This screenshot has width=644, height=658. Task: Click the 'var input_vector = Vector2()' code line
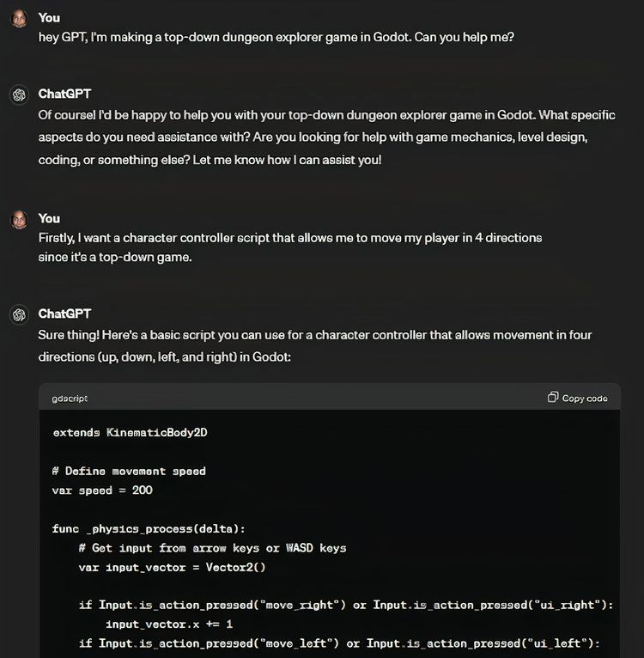pos(172,568)
